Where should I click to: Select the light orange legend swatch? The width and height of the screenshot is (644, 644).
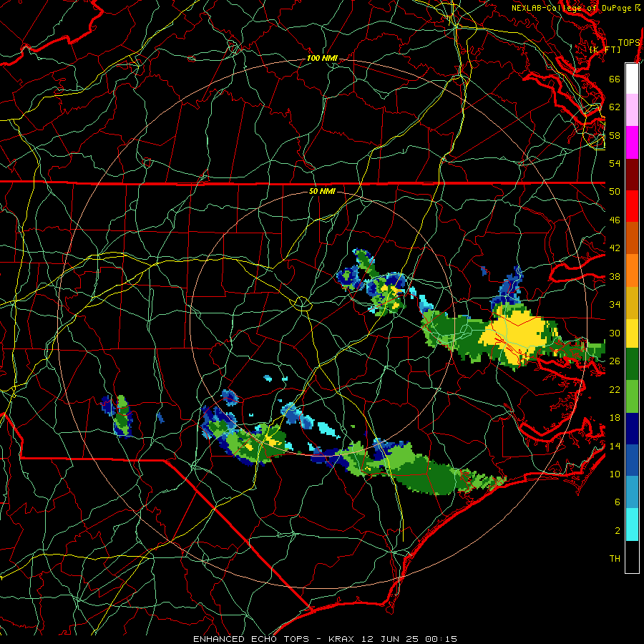pos(632,270)
